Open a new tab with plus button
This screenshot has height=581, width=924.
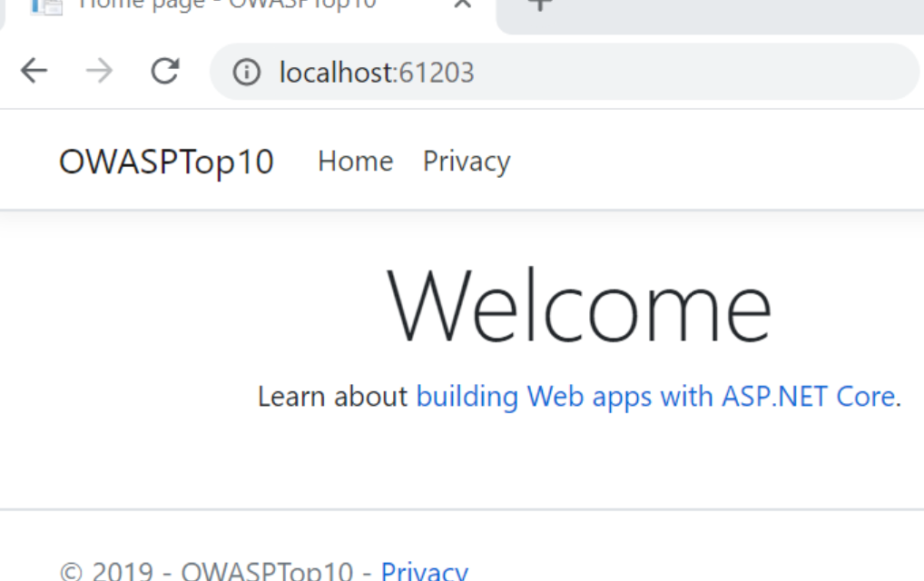[540, 5]
